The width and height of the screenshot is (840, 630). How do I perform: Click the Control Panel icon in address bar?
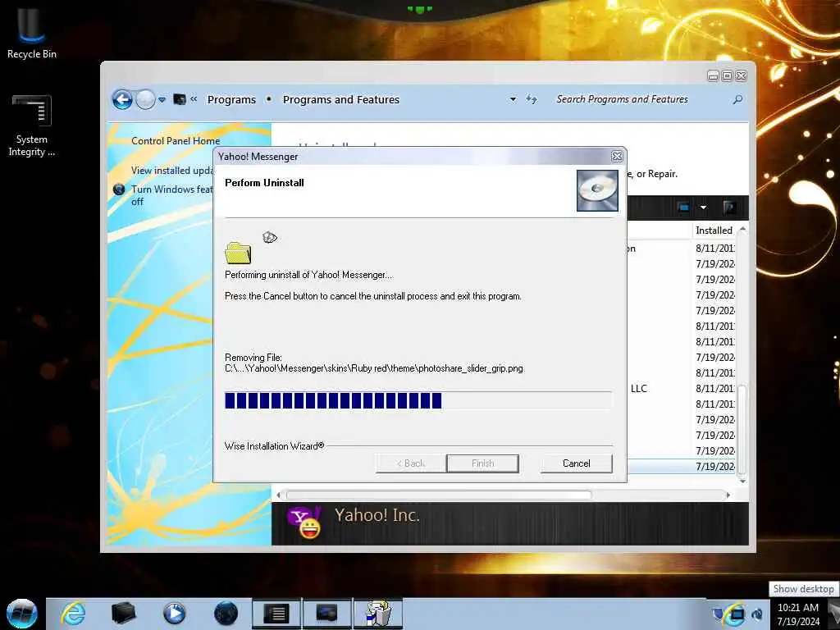tap(180, 99)
